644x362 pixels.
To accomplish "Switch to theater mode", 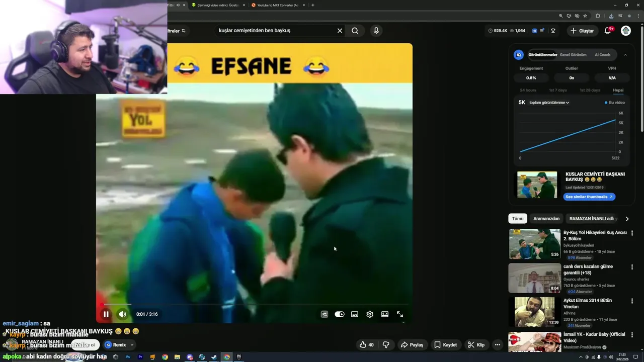I will 385,314.
